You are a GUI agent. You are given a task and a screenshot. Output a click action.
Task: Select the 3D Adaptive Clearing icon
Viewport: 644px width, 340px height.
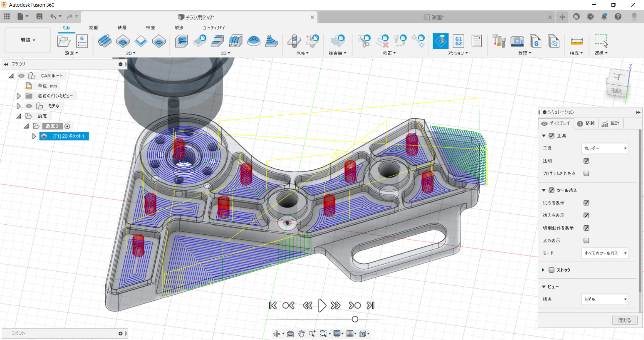[181, 41]
